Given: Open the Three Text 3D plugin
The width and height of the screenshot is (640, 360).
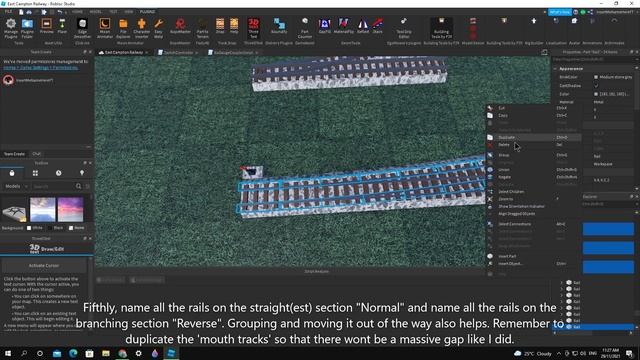Looking at the screenshot, I should (253, 27).
